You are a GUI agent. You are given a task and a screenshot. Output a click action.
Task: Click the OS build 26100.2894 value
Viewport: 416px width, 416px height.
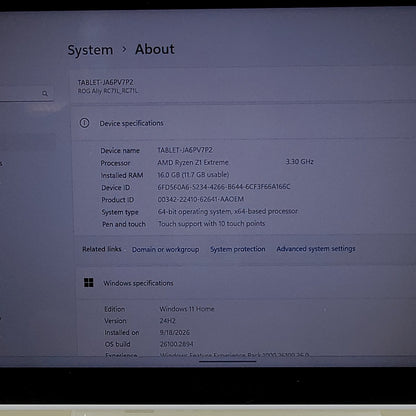(176, 344)
